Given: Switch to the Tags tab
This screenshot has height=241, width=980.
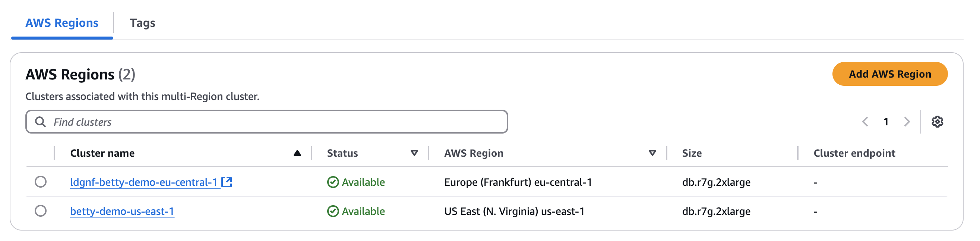Looking at the screenshot, I should click(x=142, y=23).
